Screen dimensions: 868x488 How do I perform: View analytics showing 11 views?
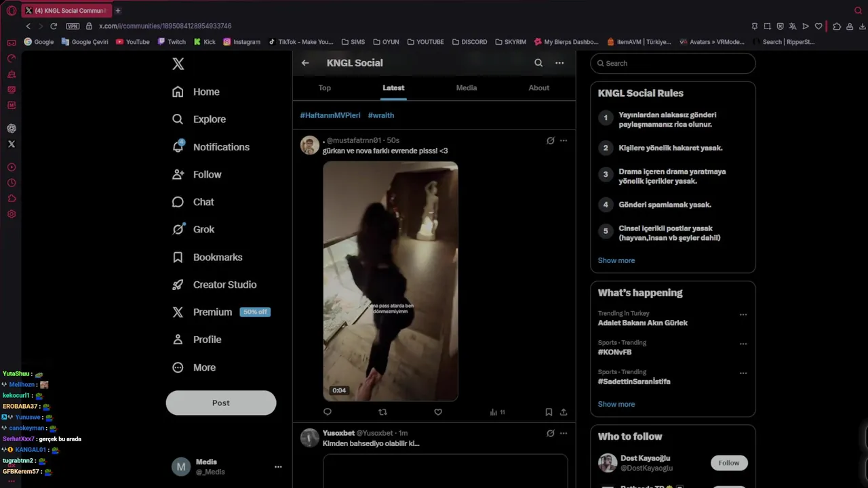[497, 412]
